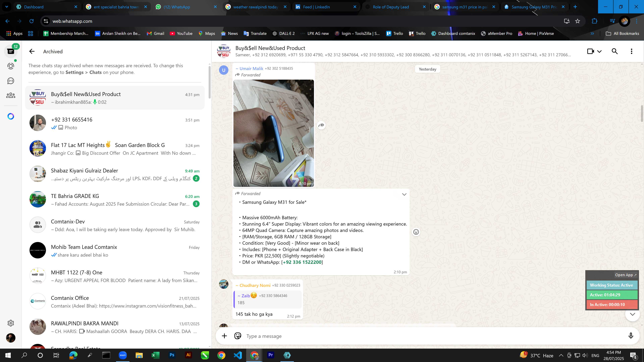Viewport: 644px width, 362px height.
Task: Open the forwarded phone photo
Action: point(274,133)
